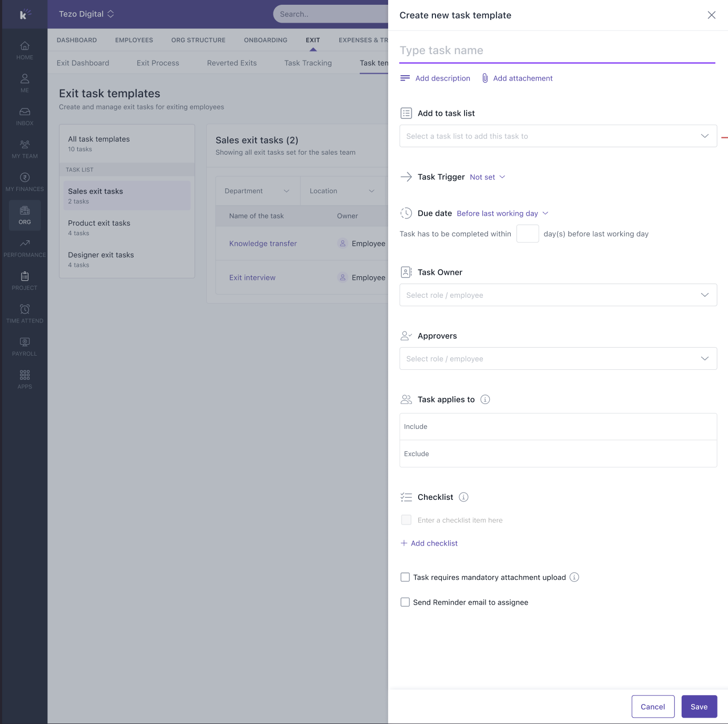Tick the checklist item checkbox
This screenshot has width=728, height=724.
[x=406, y=520]
